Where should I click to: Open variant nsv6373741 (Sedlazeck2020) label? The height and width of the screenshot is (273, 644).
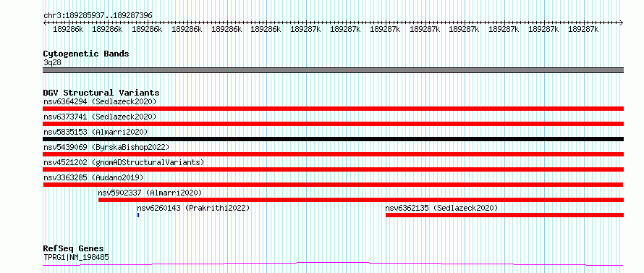(100, 117)
